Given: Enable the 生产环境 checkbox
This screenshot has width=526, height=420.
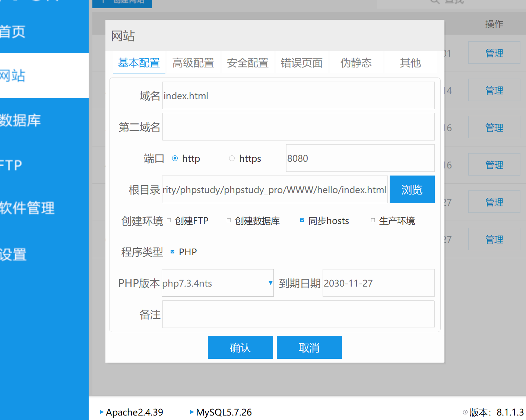Looking at the screenshot, I should [x=373, y=220].
